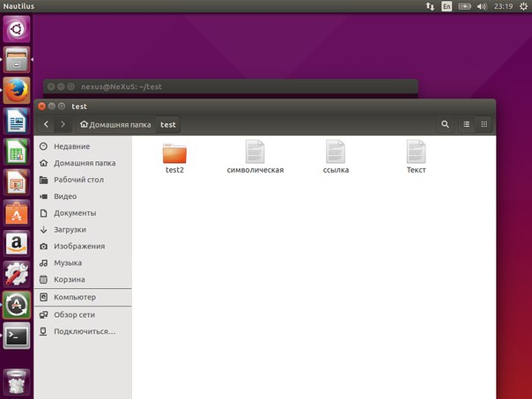Close the test Nautilus window
This screenshot has height=399, width=532.
pyautogui.click(x=41, y=107)
